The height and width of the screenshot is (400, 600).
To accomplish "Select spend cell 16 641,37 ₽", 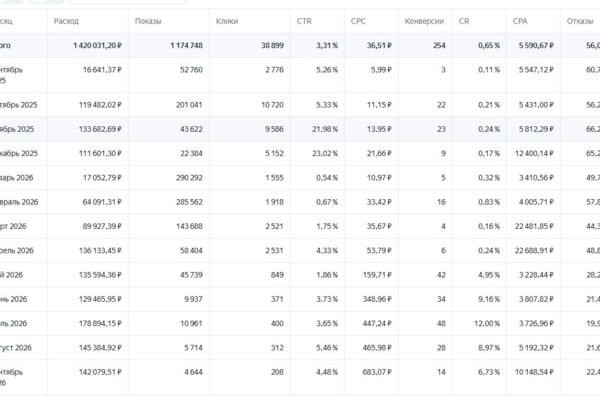I will pos(102,70).
